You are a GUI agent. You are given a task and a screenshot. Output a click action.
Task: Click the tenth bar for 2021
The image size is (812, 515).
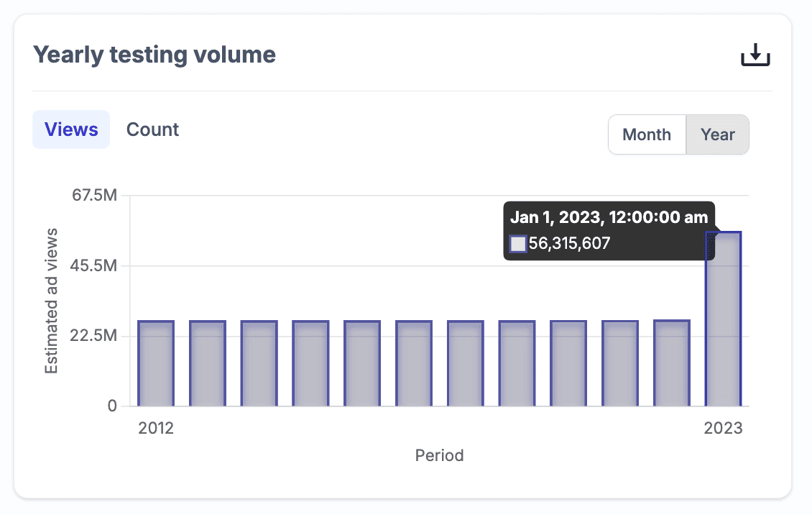coord(620,363)
